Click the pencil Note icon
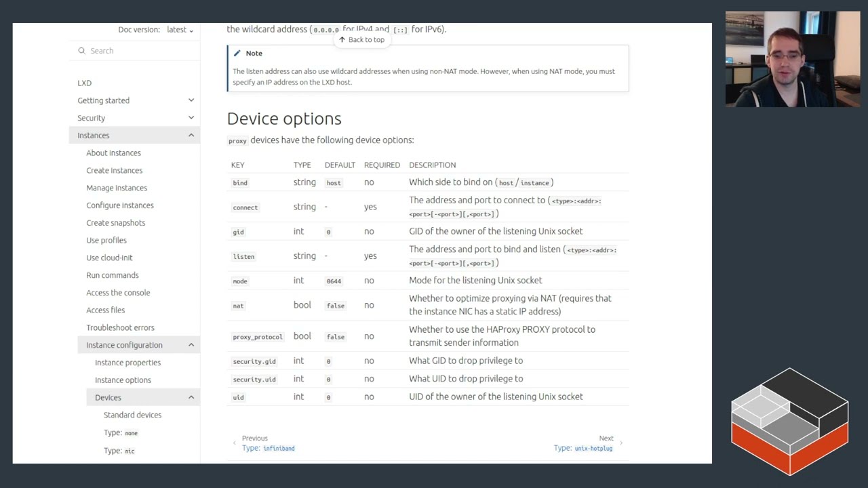The width and height of the screenshot is (868, 488). point(237,54)
